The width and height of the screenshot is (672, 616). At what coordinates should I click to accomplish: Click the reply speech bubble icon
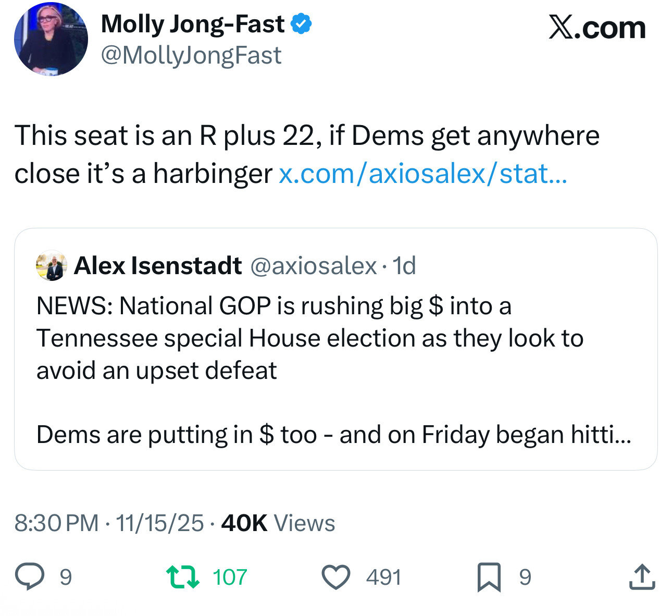[x=29, y=577]
